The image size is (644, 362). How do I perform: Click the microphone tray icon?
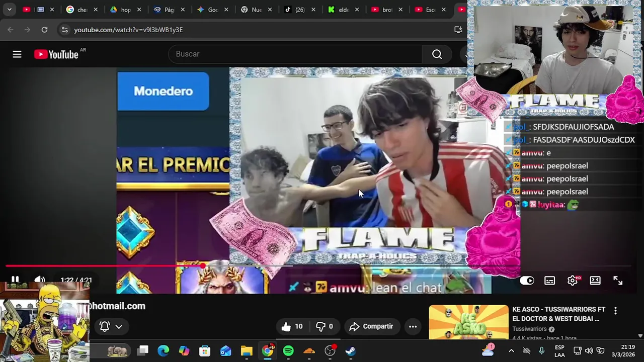[x=541, y=351]
